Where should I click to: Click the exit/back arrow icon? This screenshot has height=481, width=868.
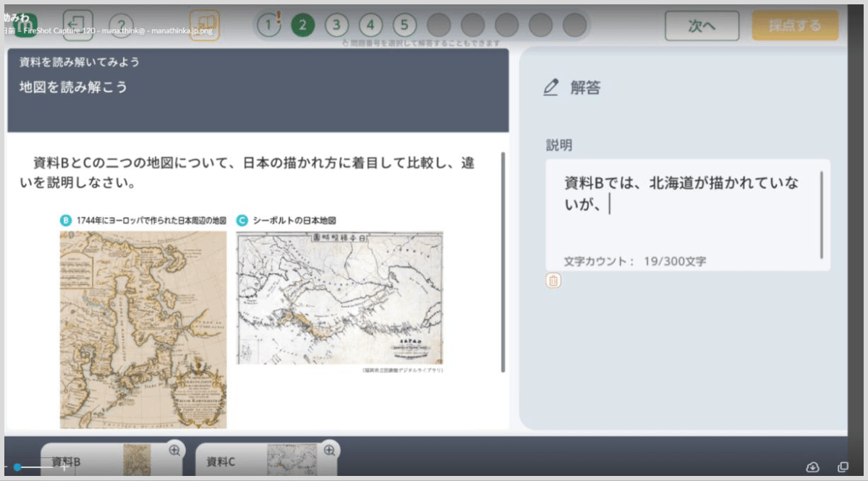click(x=78, y=25)
